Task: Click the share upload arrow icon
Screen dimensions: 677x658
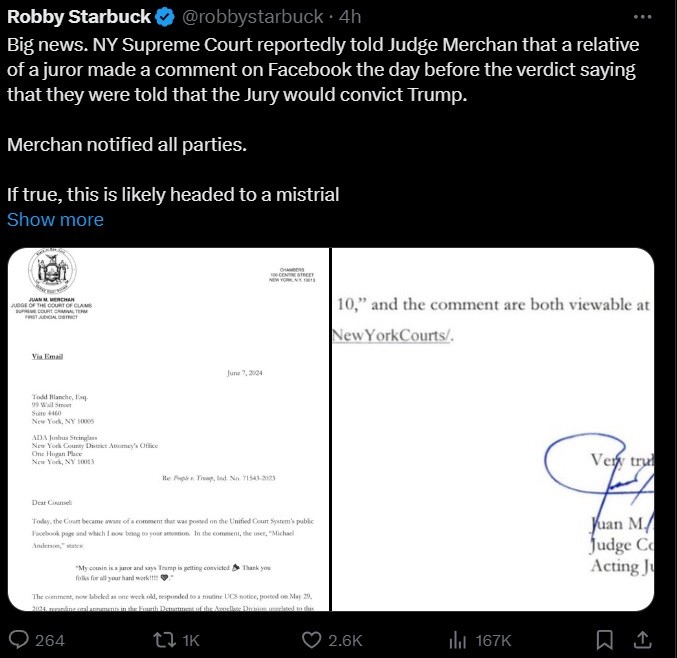Action: pos(645,639)
